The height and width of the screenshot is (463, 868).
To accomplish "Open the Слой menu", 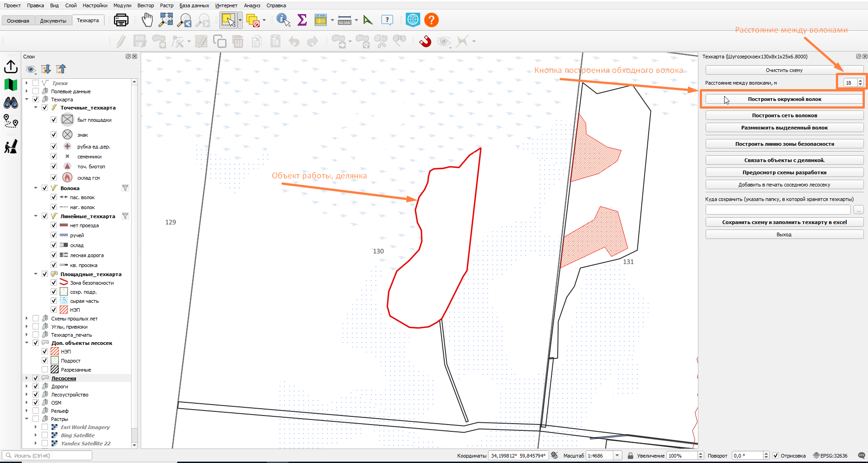I will [71, 5].
